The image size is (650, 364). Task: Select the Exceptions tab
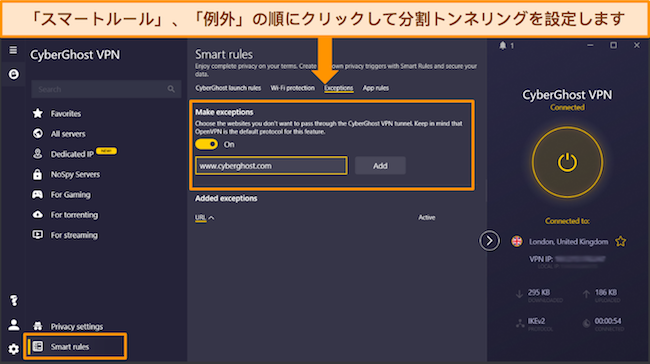pyautogui.click(x=339, y=88)
